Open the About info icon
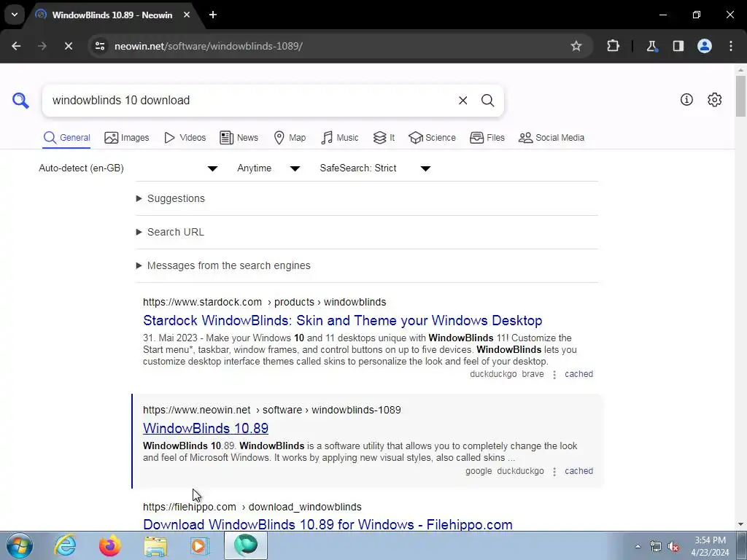 pyautogui.click(x=686, y=99)
